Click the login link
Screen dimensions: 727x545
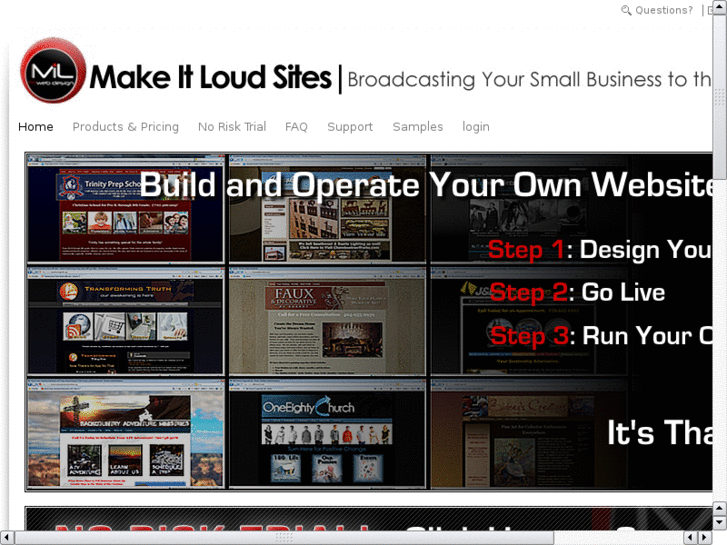[x=476, y=127]
